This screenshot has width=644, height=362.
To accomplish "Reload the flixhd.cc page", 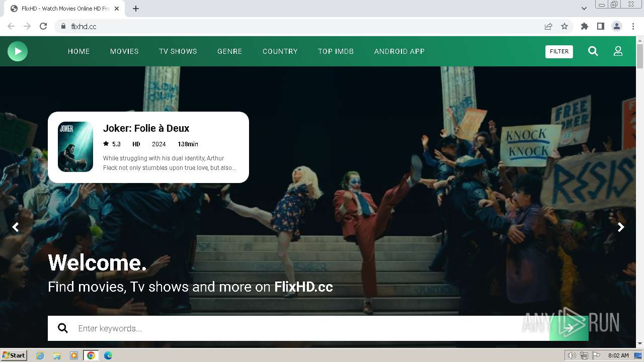I will coord(43,26).
